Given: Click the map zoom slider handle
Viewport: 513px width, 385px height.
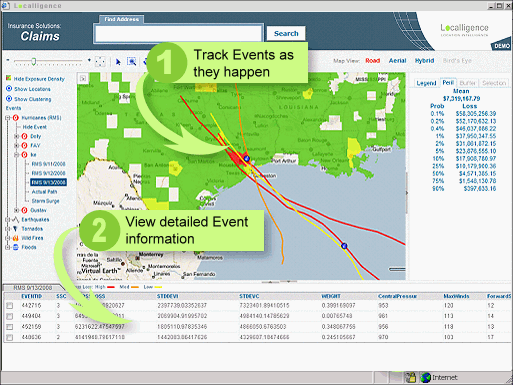Looking at the screenshot, I should 34,61.
